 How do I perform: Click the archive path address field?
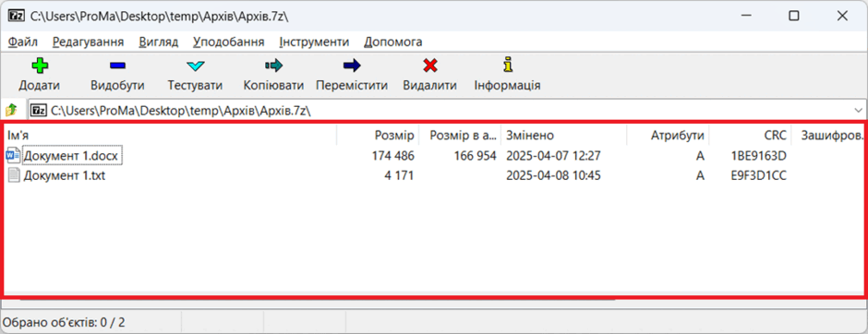[447, 110]
